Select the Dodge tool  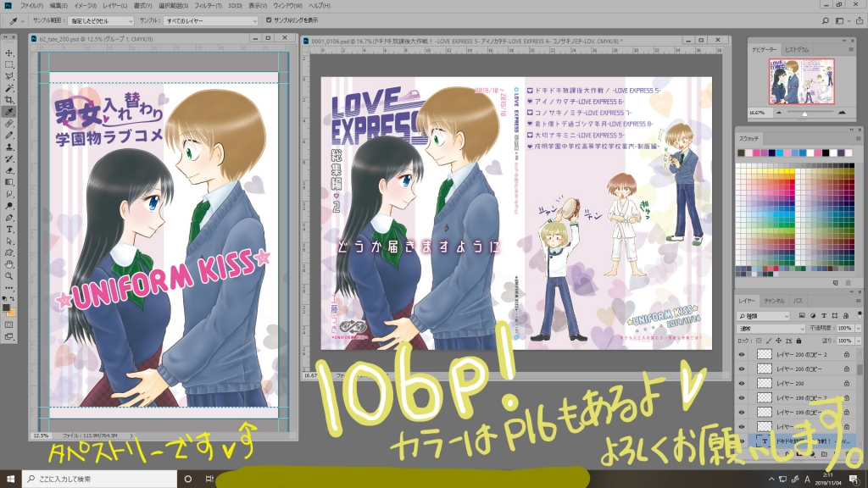tap(9, 206)
